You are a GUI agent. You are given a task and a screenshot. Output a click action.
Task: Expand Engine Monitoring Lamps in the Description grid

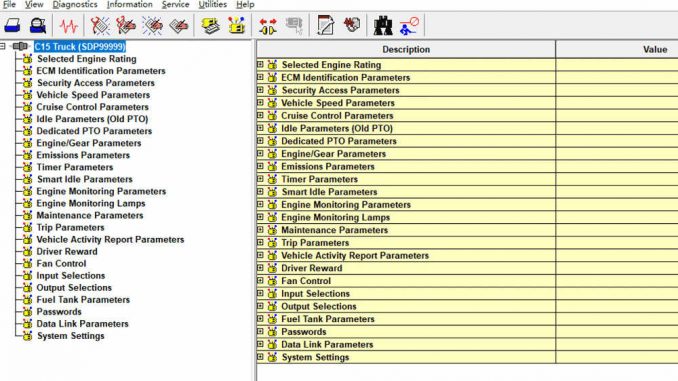click(260, 217)
